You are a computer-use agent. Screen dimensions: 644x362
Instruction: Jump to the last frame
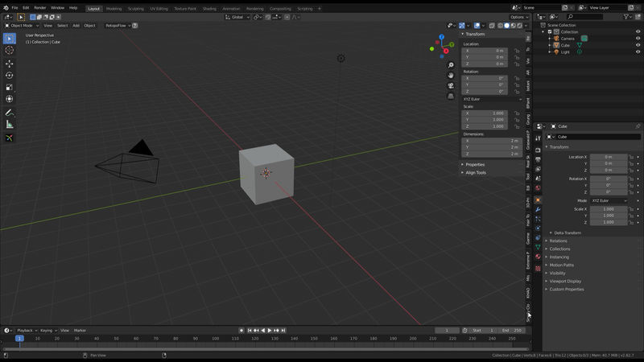(283, 331)
